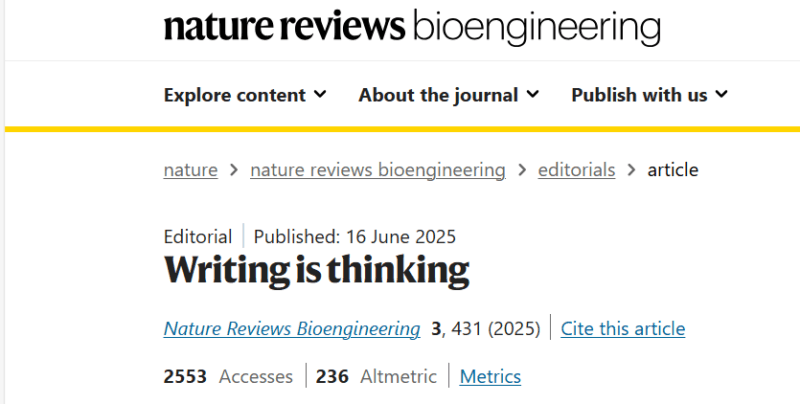
Task: Click breadcrumb arrow before editorials
Action: pos(522,170)
